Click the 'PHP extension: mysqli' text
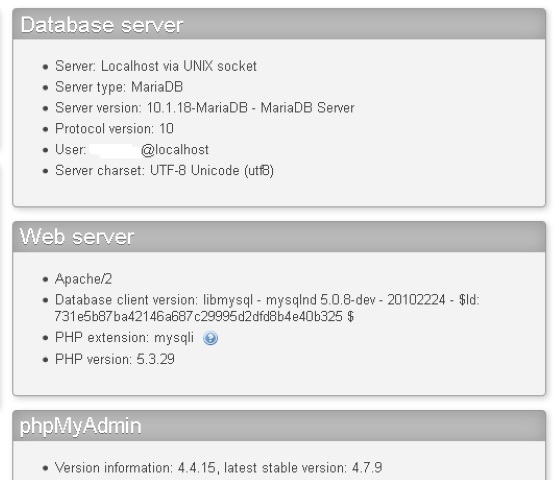Viewport: 559px width, 480px height. pyautogui.click(x=124, y=337)
